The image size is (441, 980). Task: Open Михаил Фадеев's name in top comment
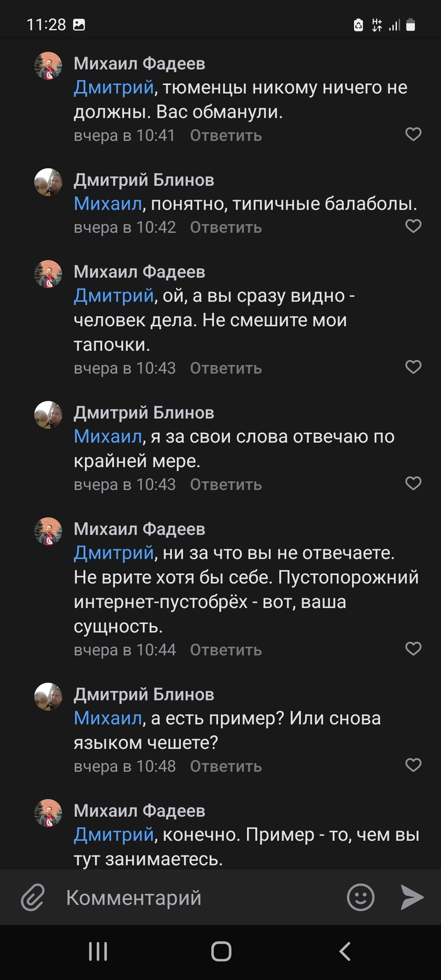pos(139,64)
